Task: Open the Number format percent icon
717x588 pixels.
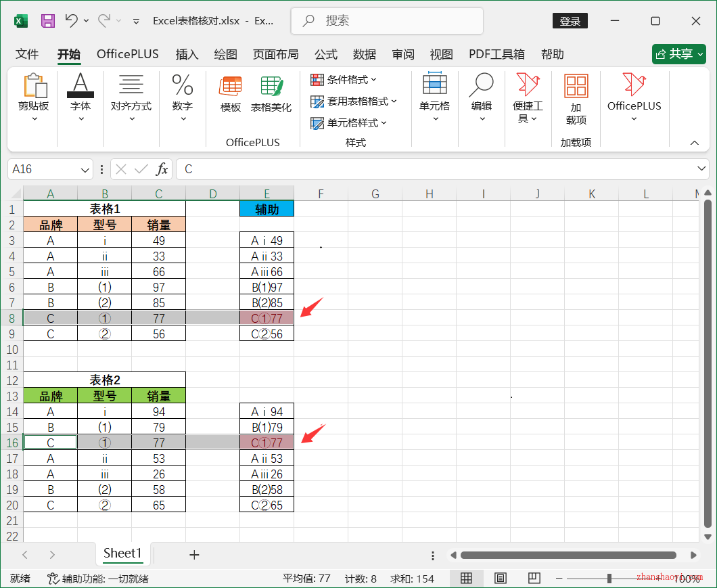Action: [183, 85]
